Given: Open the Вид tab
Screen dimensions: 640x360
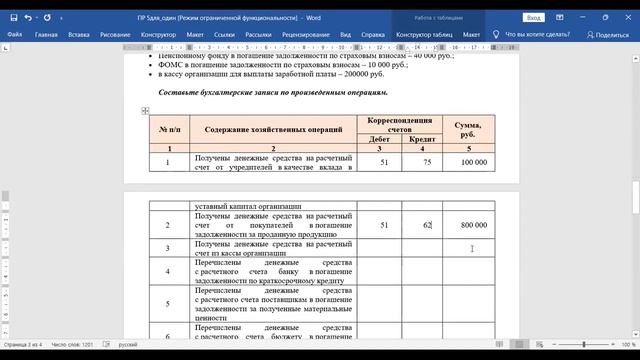Looking at the screenshot, I should coord(345,35).
